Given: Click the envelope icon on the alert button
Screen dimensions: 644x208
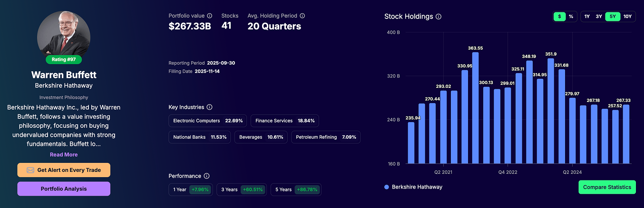Looking at the screenshot, I should pyautogui.click(x=30, y=170).
